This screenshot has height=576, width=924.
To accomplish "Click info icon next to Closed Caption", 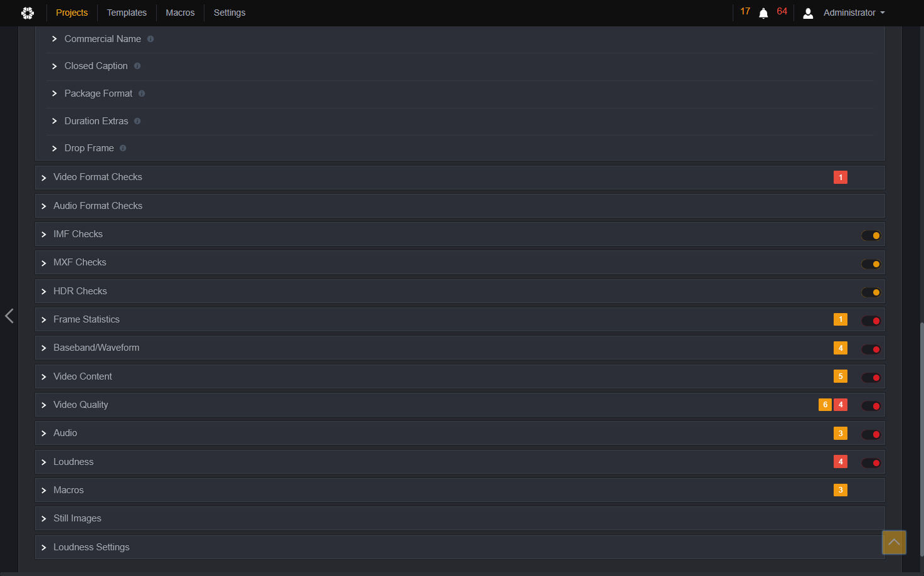I will point(137,66).
